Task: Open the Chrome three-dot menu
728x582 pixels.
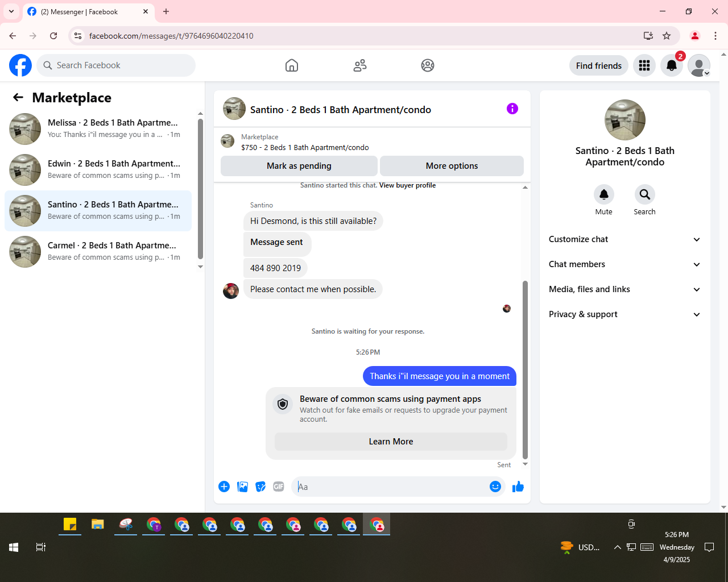Action: [x=715, y=36]
